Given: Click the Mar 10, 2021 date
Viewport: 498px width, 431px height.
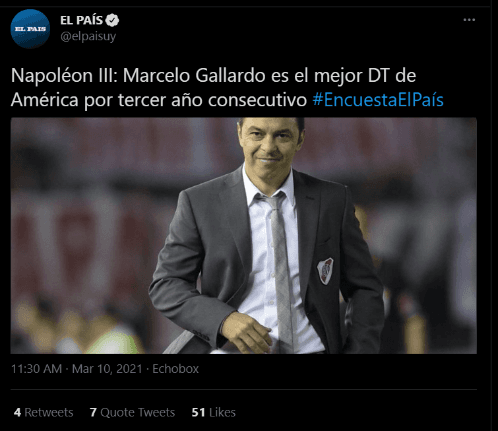Looking at the screenshot, I should (x=107, y=369).
